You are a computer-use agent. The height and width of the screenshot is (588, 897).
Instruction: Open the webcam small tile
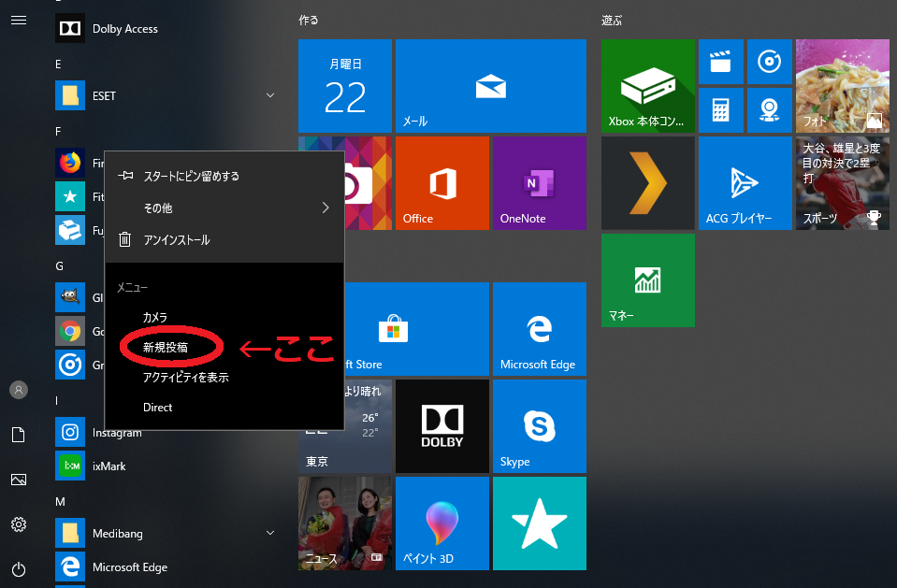[x=770, y=110]
